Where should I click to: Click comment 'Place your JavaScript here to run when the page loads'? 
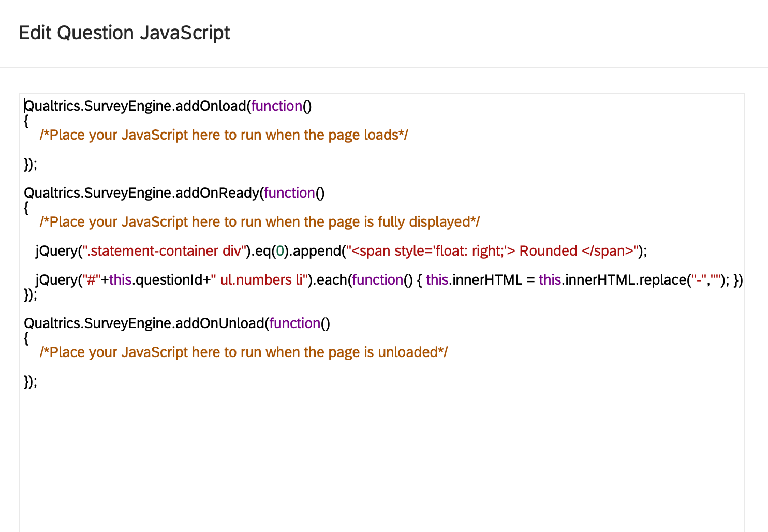click(x=224, y=135)
